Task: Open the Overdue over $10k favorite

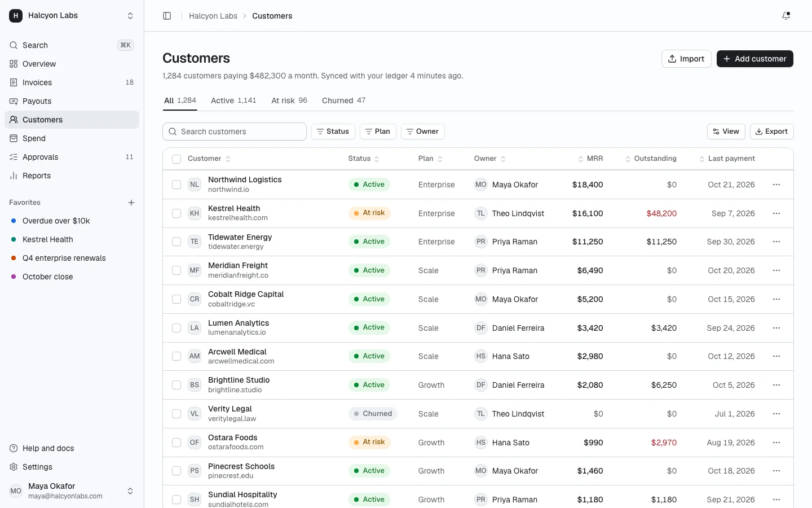Action: 72,221
